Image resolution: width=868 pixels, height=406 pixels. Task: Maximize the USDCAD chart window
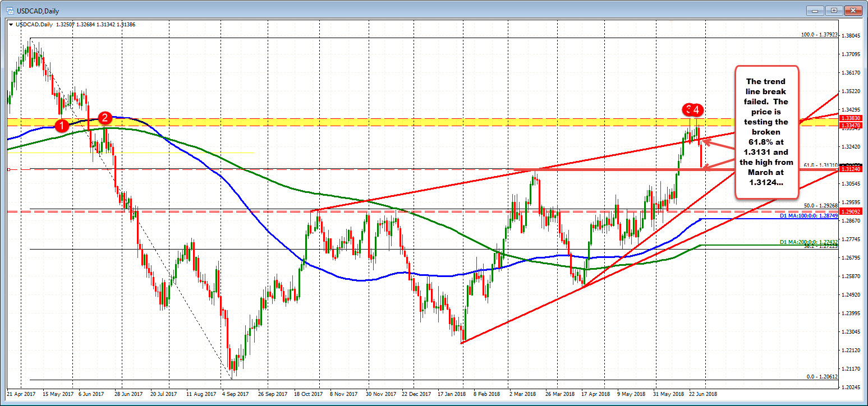[x=833, y=10]
